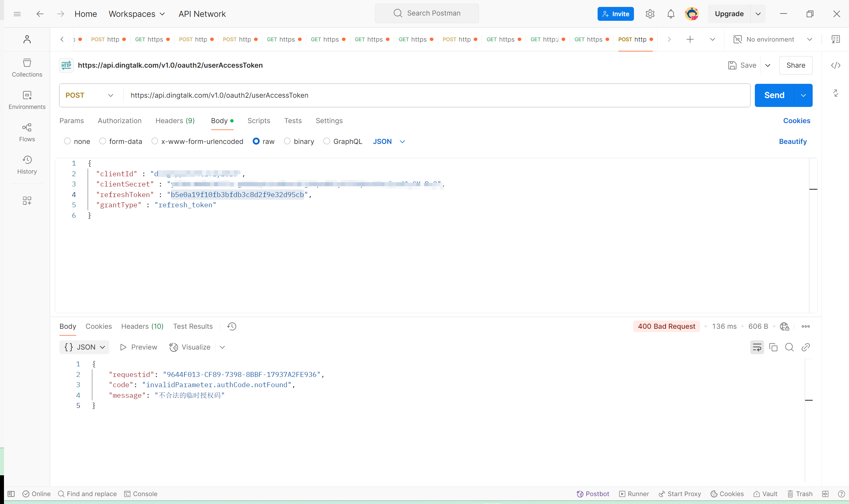Copy response body with copy icon

pos(773,347)
